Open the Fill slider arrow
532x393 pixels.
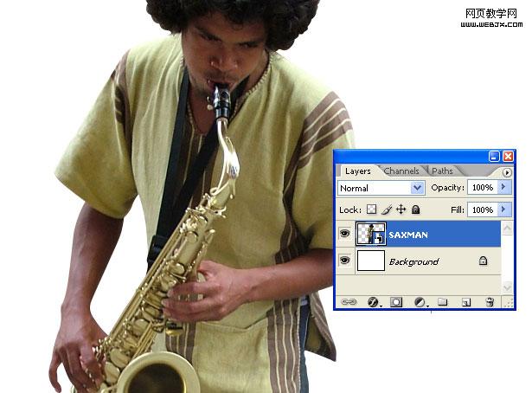click(x=504, y=209)
